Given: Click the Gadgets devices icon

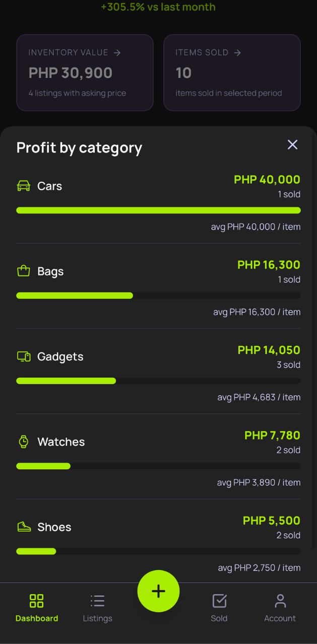Looking at the screenshot, I should 23,356.
